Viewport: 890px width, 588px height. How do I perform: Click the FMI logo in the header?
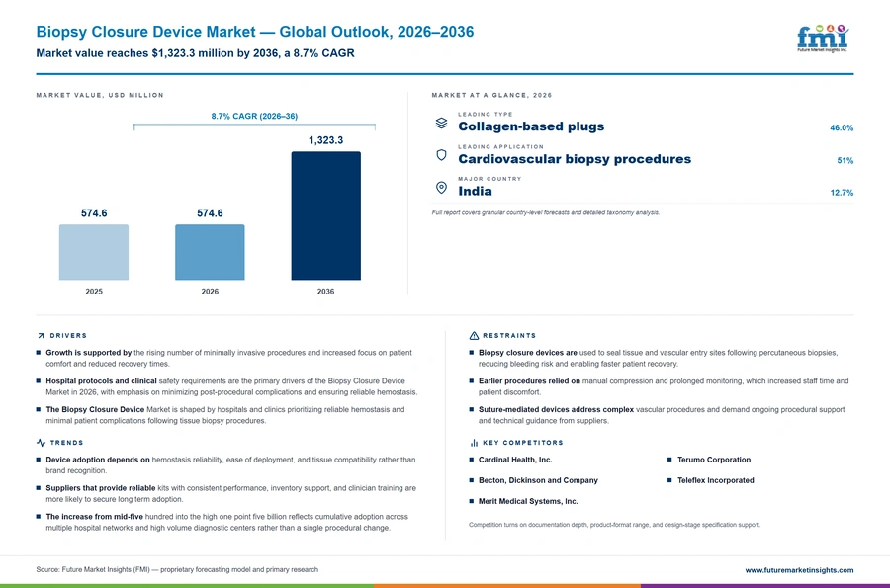[x=823, y=38]
